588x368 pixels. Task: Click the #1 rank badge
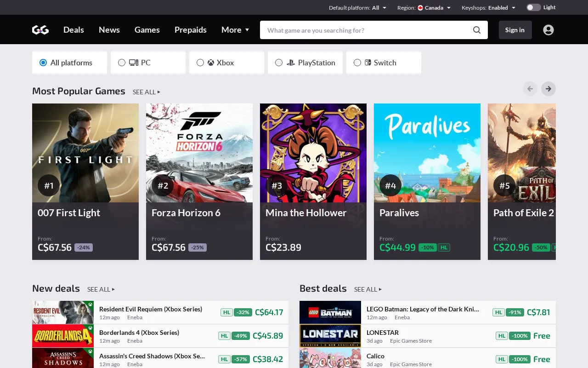tap(49, 185)
